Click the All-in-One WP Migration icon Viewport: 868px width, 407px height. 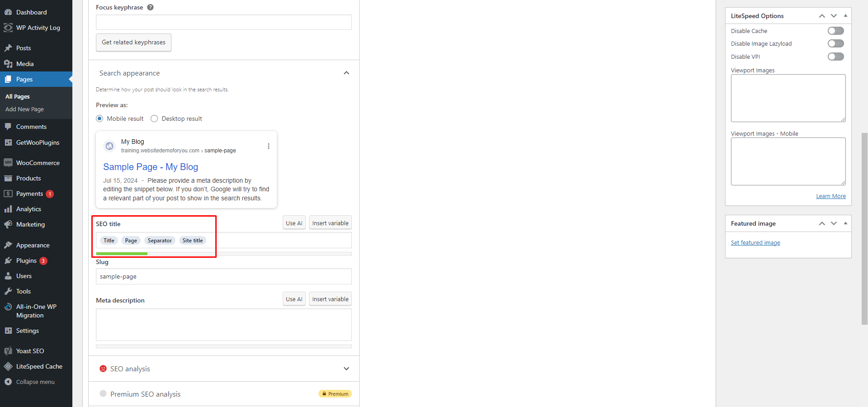[8, 307]
